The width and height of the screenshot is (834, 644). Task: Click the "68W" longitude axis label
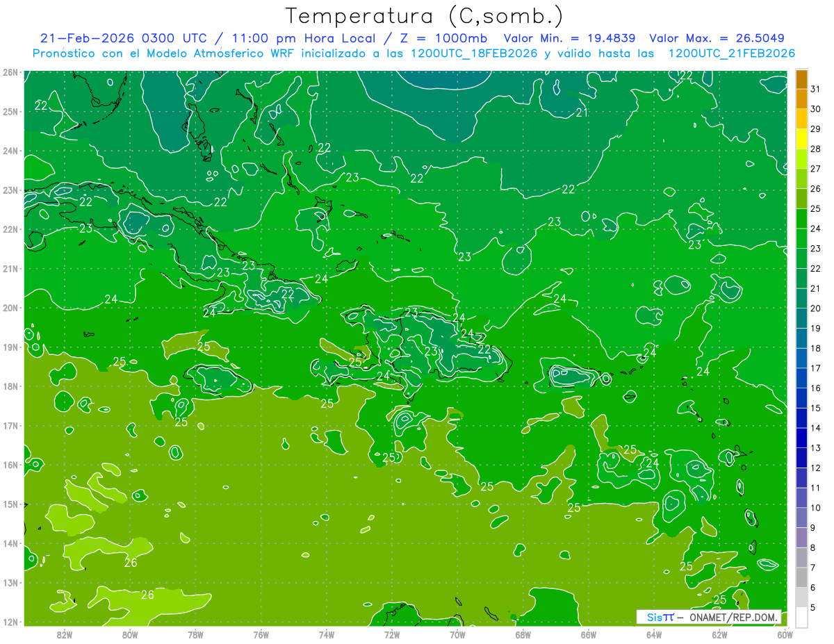point(523,634)
